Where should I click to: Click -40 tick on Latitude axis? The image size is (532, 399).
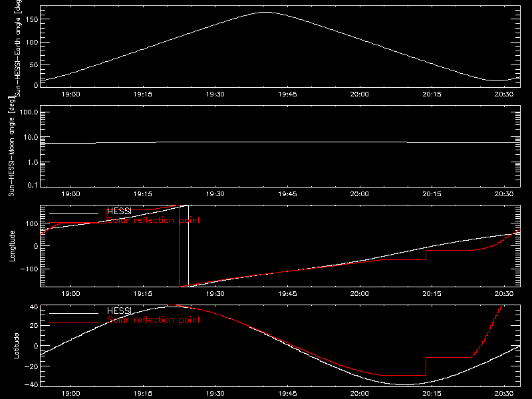coord(31,385)
